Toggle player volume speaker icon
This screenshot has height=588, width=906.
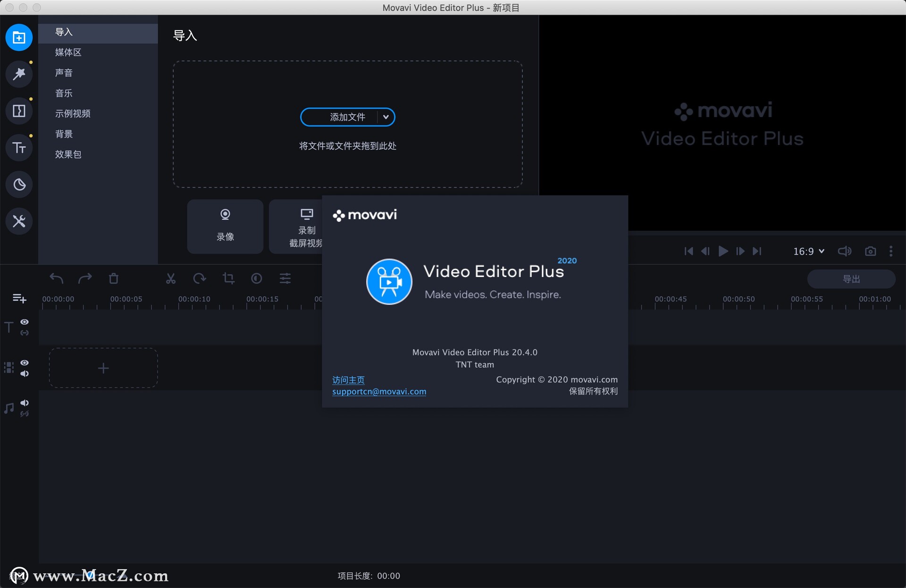click(845, 251)
